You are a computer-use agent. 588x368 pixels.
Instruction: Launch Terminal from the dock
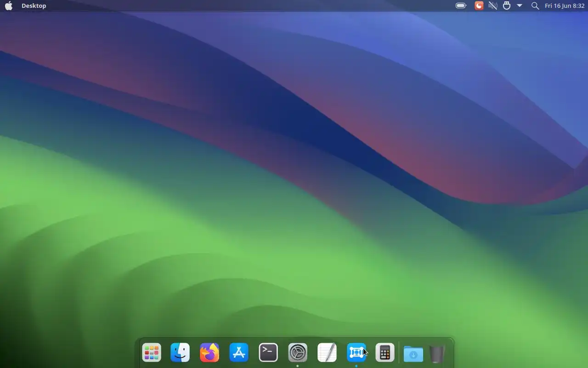click(268, 353)
